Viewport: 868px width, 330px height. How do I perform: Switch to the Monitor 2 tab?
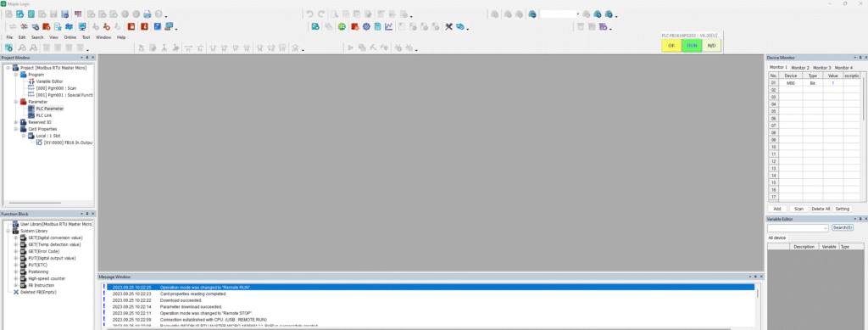[x=800, y=68]
